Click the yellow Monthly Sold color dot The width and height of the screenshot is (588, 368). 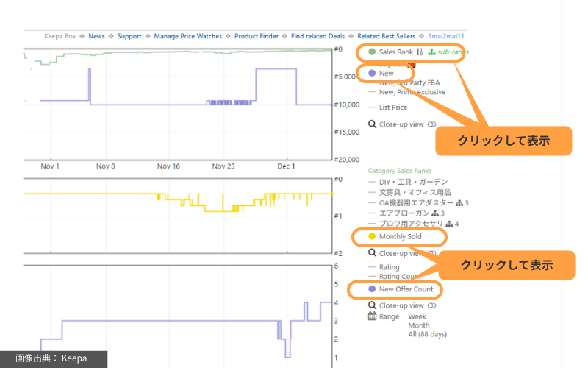(371, 236)
